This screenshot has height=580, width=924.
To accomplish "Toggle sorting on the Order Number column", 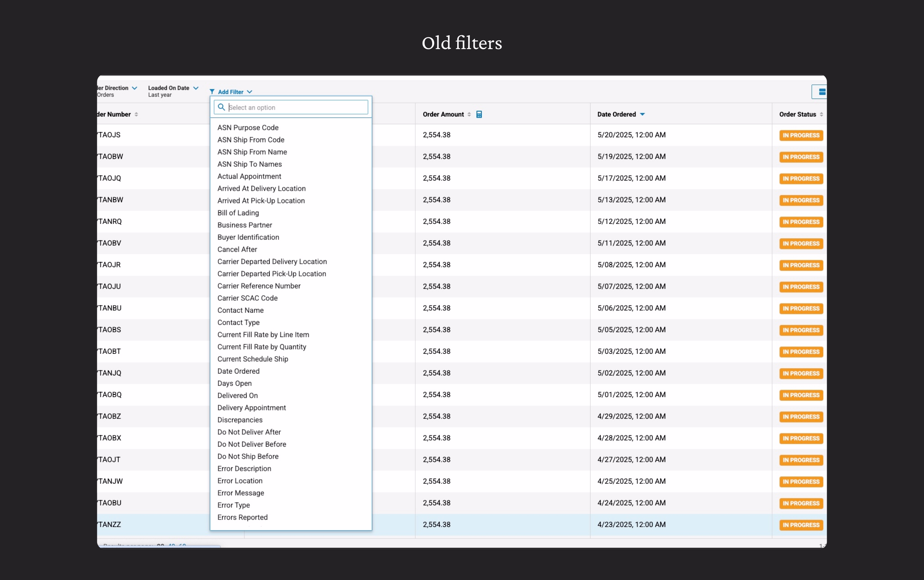I will pos(137,114).
